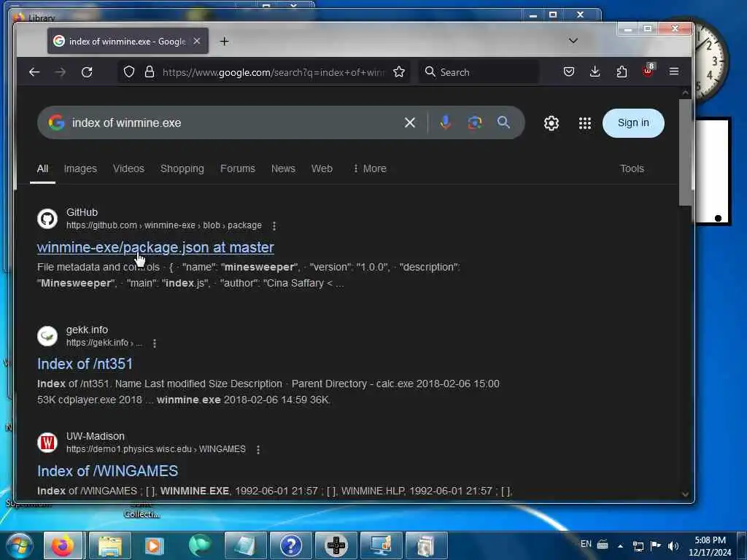Open the uBlock Origin extension icon
This screenshot has width=747, height=560.
pyautogui.click(x=648, y=71)
